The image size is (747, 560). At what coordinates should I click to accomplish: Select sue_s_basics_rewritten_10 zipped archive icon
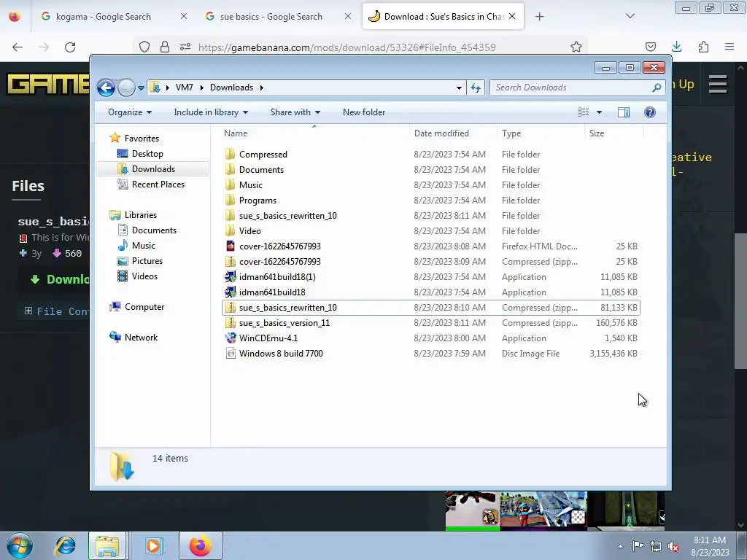click(x=230, y=308)
